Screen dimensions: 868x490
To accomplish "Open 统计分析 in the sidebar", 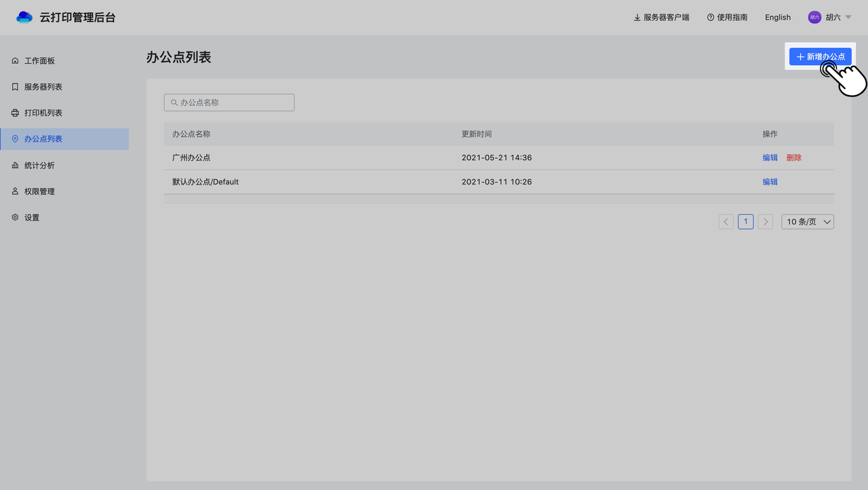I will coord(39,165).
